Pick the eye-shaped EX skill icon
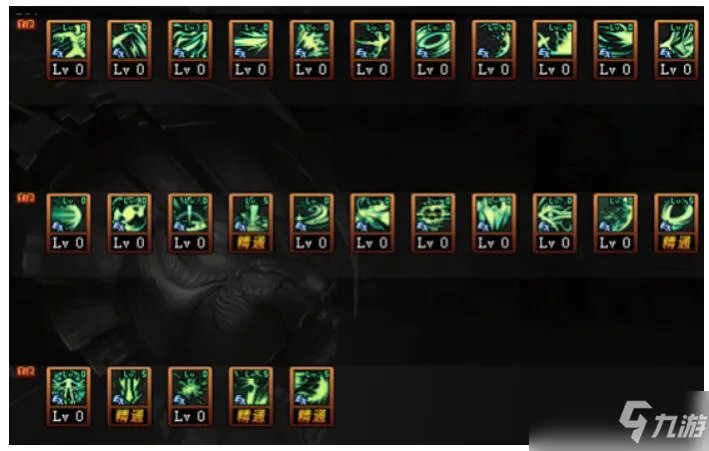The image size is (709, 451). 555,223
